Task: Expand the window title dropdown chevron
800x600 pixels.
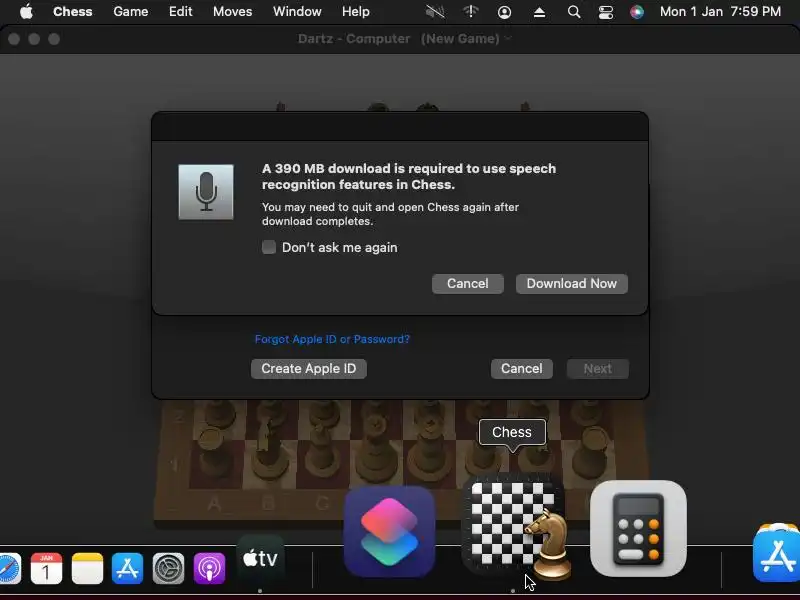Action: click(508, 38)
